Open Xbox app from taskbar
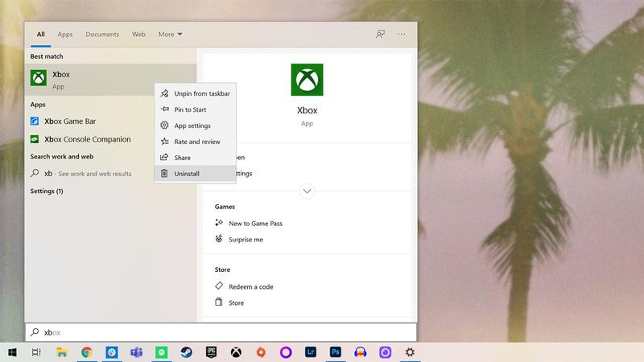Viewport: 644px width, 362px height. pos(236,352)
